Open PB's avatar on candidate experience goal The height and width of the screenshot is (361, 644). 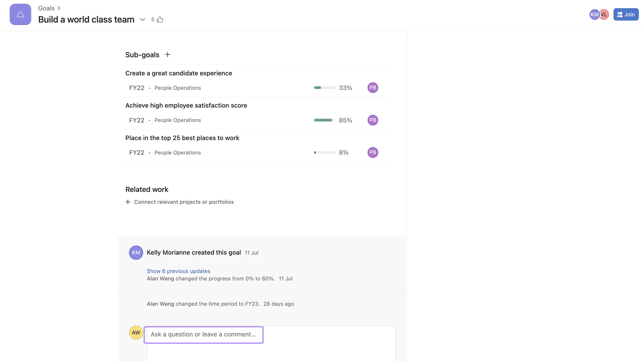pos(373,88)
